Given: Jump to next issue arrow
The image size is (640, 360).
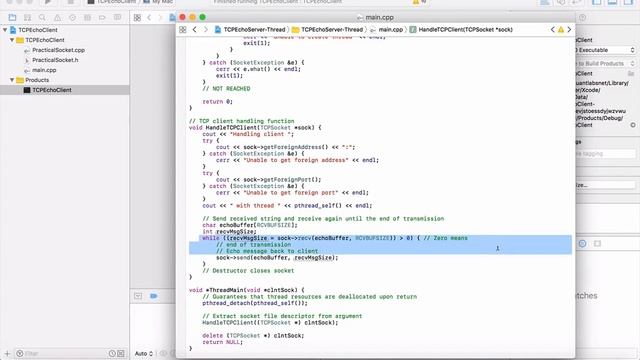Looking at the screenshot, I should (569, 29).
